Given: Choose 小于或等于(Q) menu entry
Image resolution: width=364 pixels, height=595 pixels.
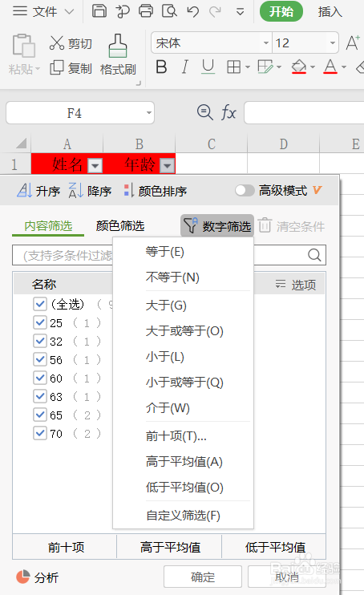Looking at the screenshot, I should click(184, 382).
